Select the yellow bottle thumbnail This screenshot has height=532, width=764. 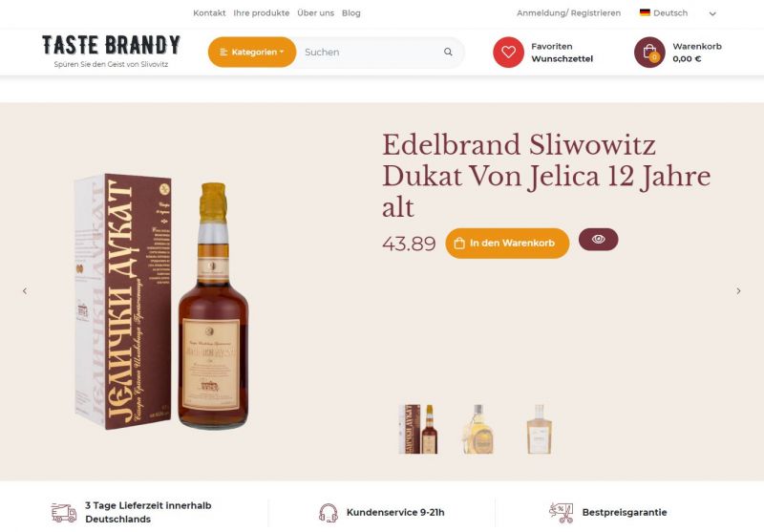point(478,429)
